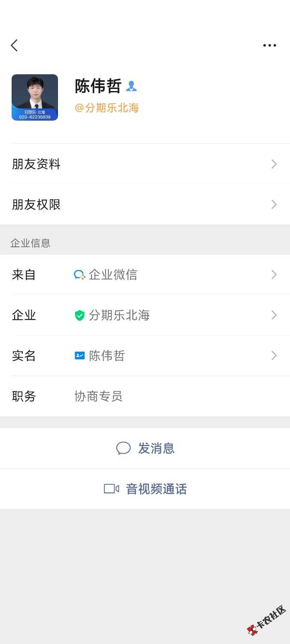This screenshot has width=290, height=644.
Task: Tap the orange @分期乐北海 company link
Action: point(107,108)
